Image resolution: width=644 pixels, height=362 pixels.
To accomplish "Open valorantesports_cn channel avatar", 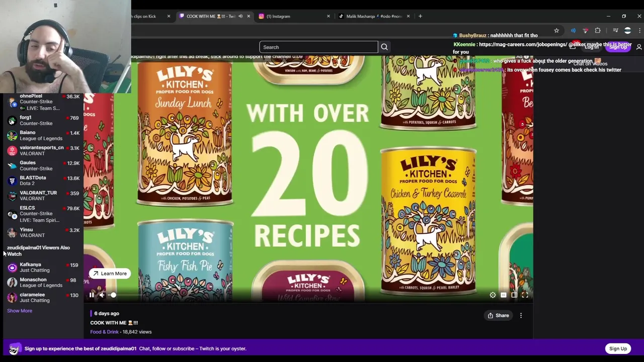I will pyautogui.click(x=12, y=151).
